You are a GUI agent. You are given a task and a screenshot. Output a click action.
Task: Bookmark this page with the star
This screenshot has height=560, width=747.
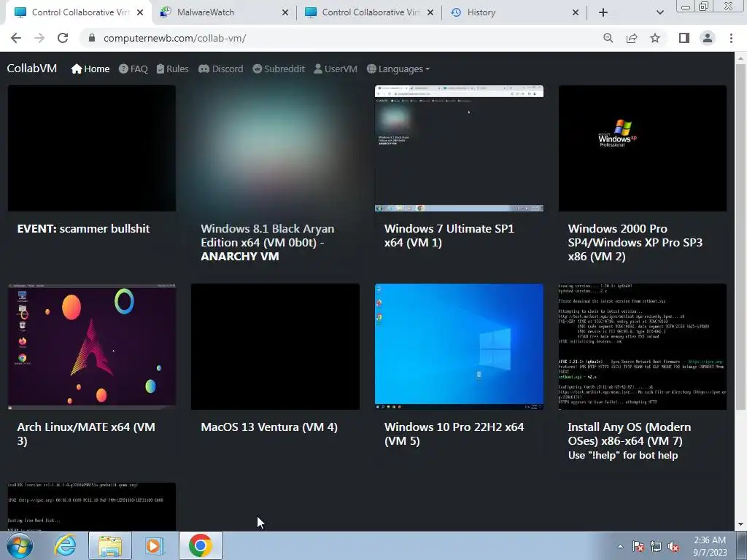pyautogui.click(x=655, y=38)
